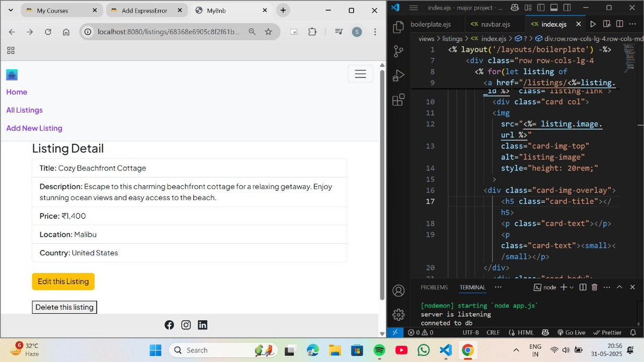Show more panel tabs ellipsis

[x=498, y=287]
